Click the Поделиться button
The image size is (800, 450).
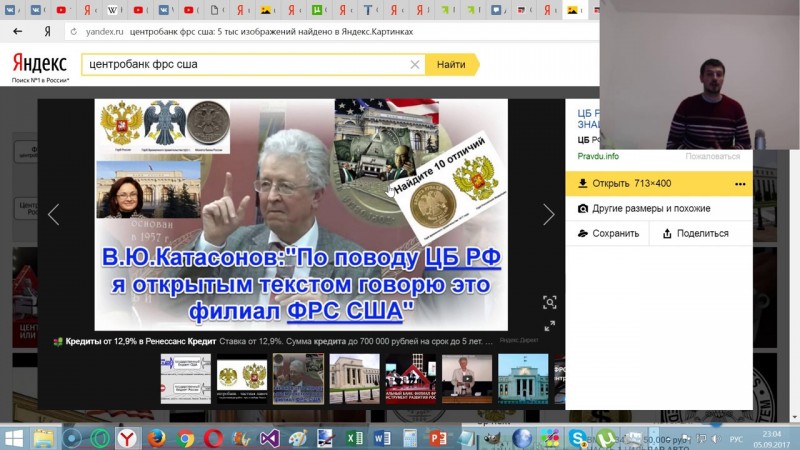702,233
